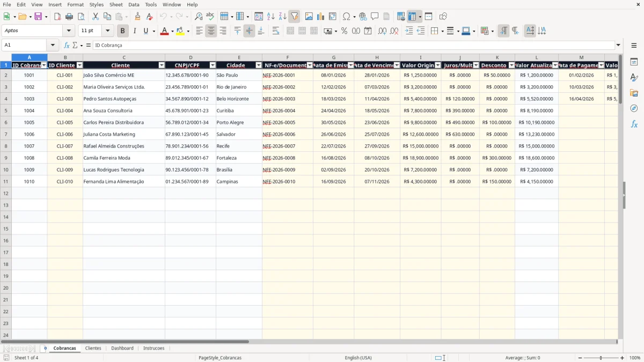This screenshot has height=362, width=644.
Task: Open the Styles menu
Action: tap(97, 4)
